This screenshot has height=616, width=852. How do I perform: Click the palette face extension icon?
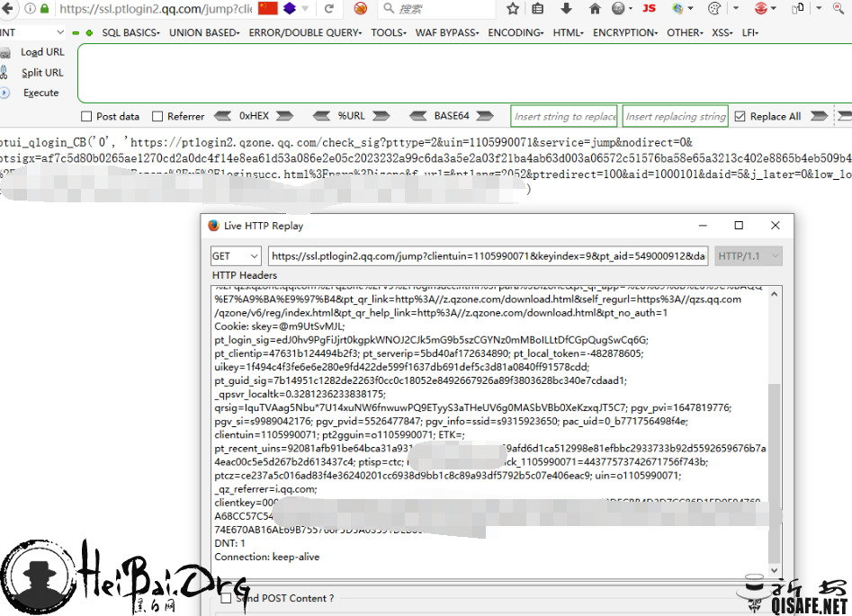pyautogui.click(x=714, y=8)
